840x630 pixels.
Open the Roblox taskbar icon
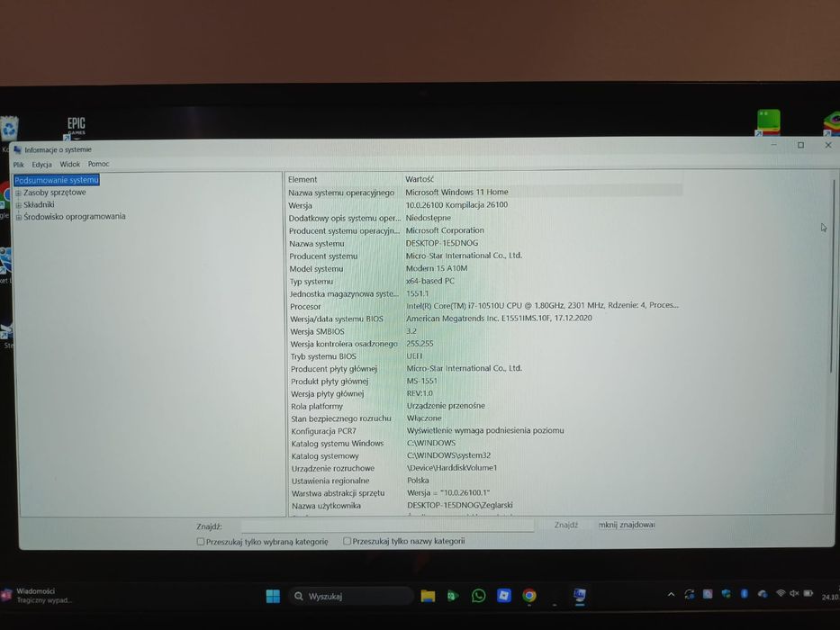click(504, 595)
